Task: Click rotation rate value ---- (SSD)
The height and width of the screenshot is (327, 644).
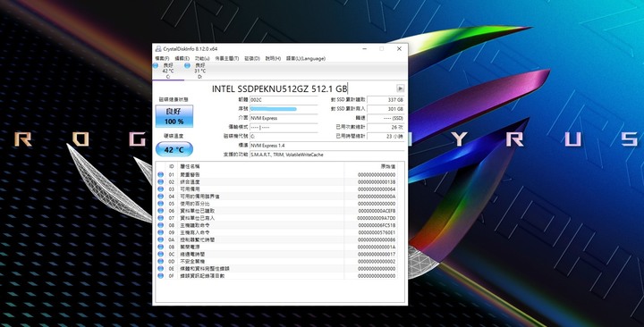Action: [x=386, y=118]
